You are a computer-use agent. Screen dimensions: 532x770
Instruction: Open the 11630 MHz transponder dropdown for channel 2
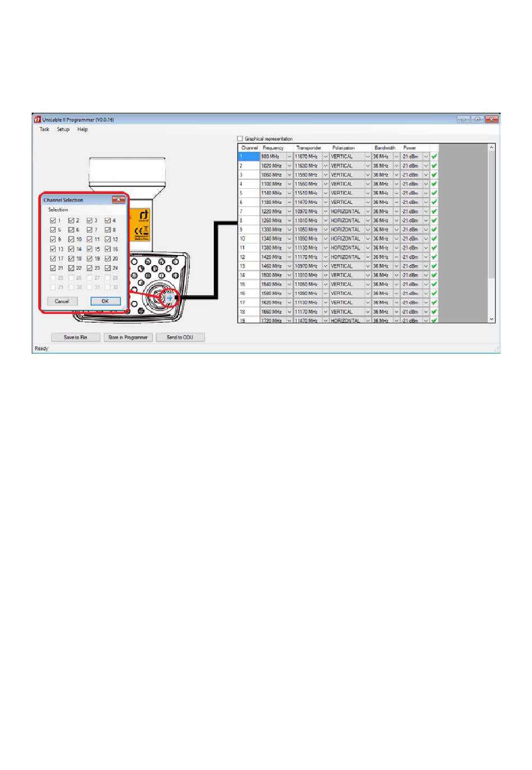point(325,166)
